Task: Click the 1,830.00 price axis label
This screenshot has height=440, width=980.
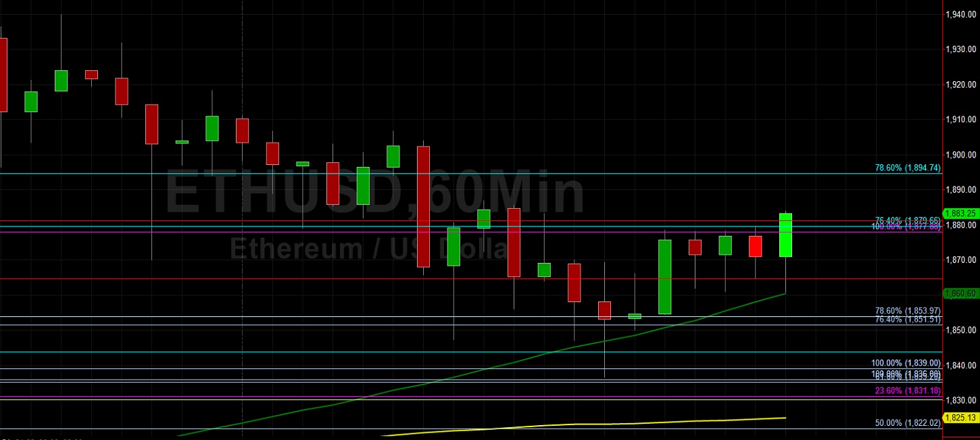Action: 962,400
